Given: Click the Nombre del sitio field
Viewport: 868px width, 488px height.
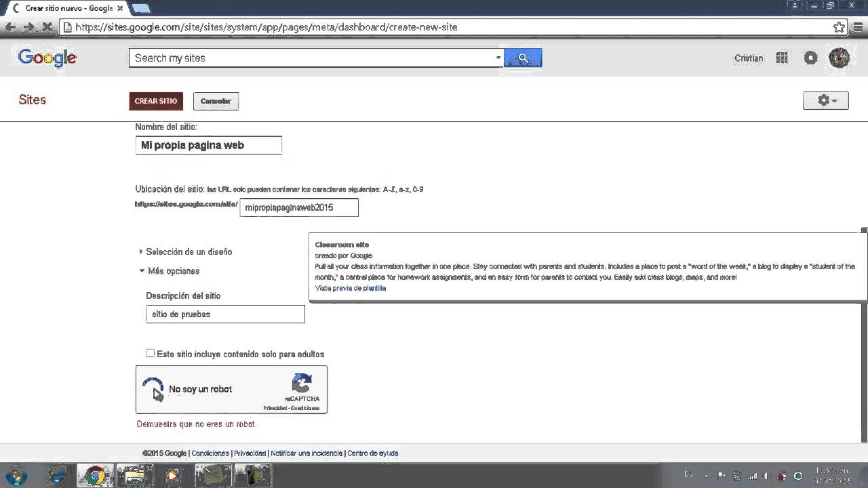Looking at the screenshot, I should [x=208, y=145].
